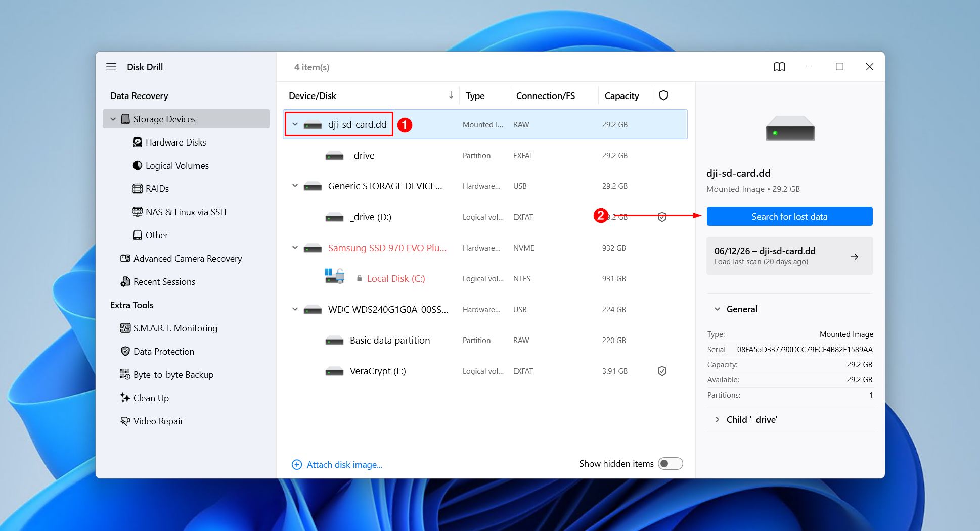980x531 pixels.
Task: Collapse the Storage Devices tree
Action: point(113,119)
